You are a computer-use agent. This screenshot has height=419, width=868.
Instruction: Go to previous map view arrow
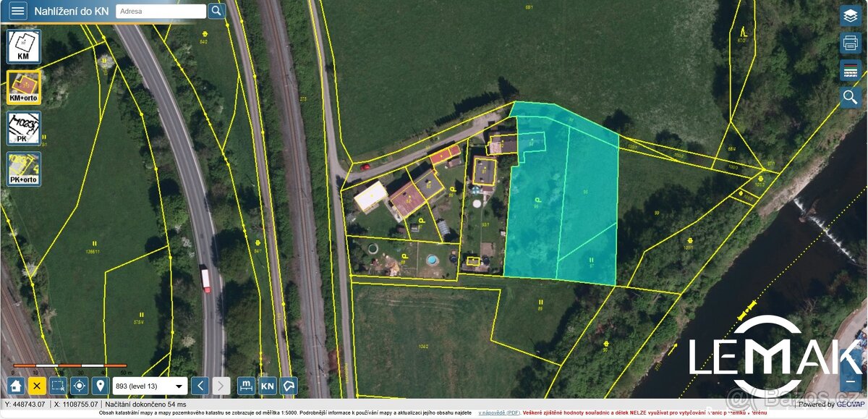tap(200, 386)
